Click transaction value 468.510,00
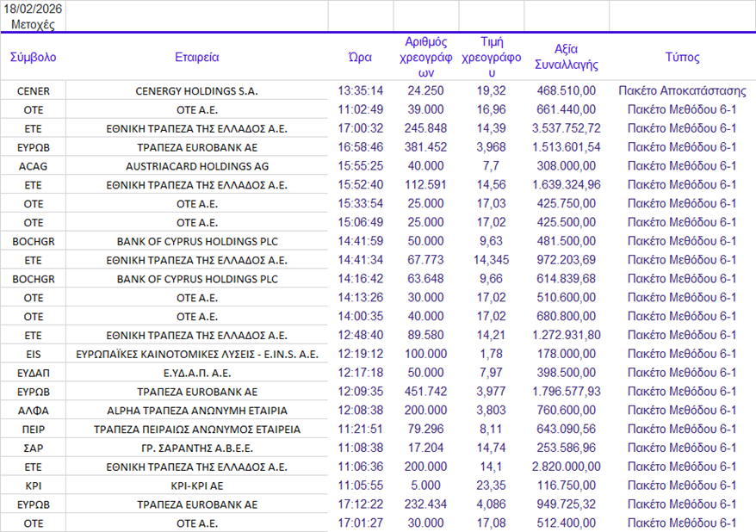The image size is (756, 532). pos(567,90)
